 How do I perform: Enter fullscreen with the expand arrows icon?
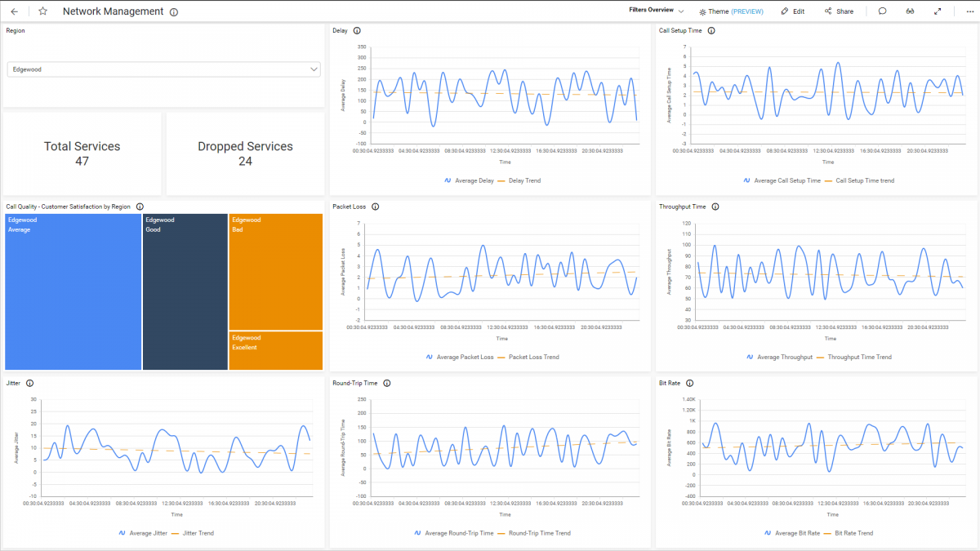click(936, 11)
